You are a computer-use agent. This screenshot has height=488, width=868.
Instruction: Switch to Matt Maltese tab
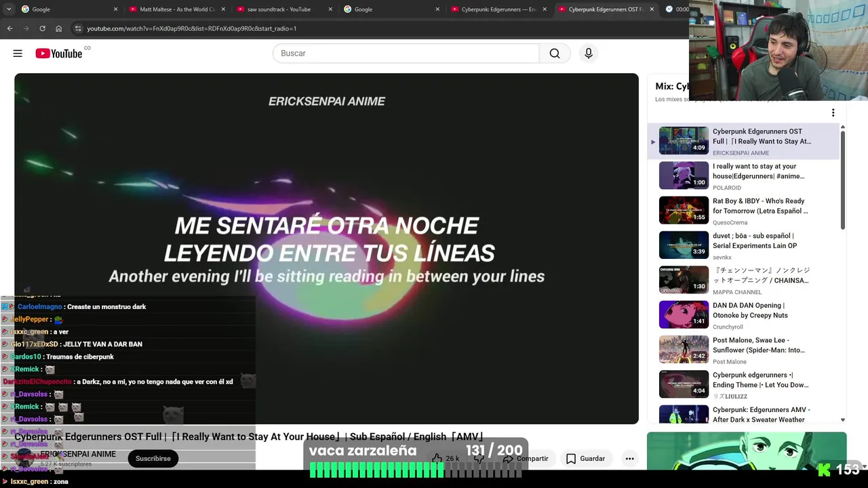(176, 9)
